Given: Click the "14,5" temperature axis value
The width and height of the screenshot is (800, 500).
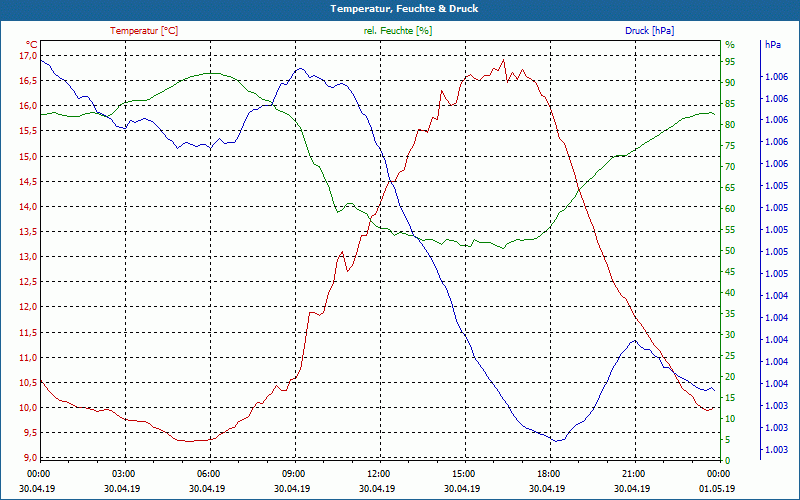Looking at the screenshot, I should click(29, 181).
